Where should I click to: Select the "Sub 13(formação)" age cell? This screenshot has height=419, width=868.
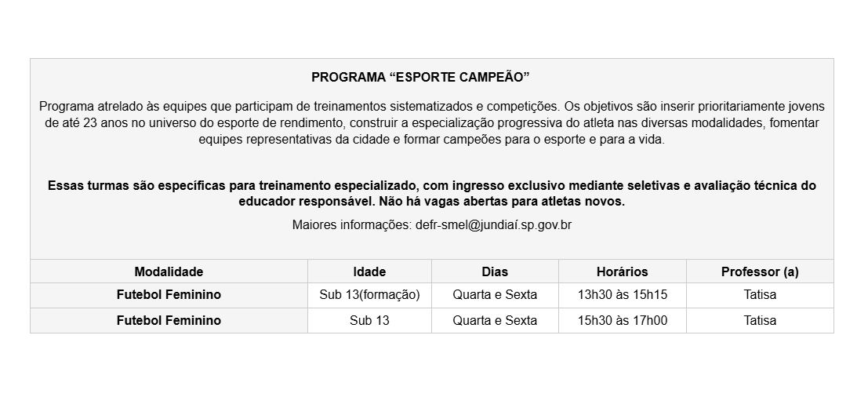[x=369, y=295]
